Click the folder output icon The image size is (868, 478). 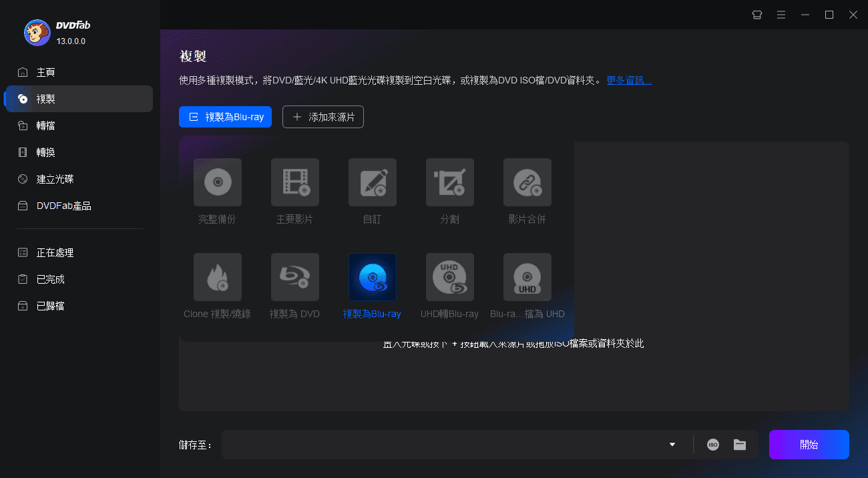coord(740,445)
